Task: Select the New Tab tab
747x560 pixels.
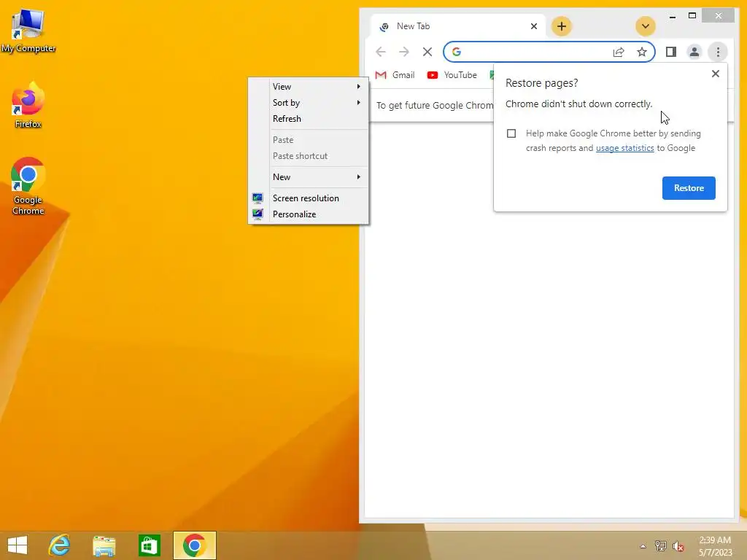Action: (458, 26)
